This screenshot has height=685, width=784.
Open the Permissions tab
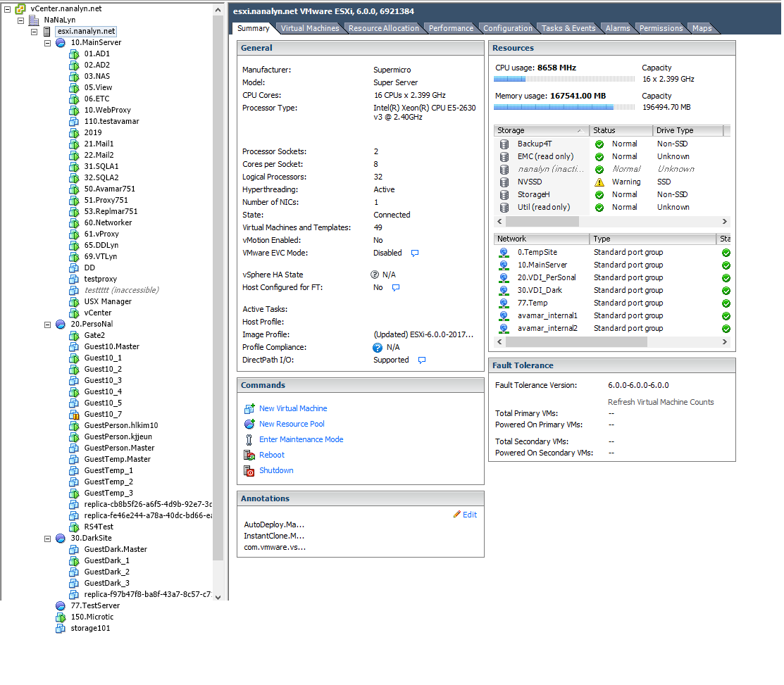coord(661,28)
